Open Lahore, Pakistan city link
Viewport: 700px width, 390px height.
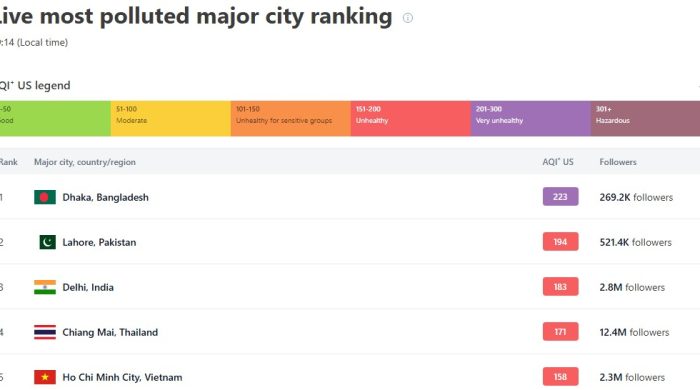(99, 242)
